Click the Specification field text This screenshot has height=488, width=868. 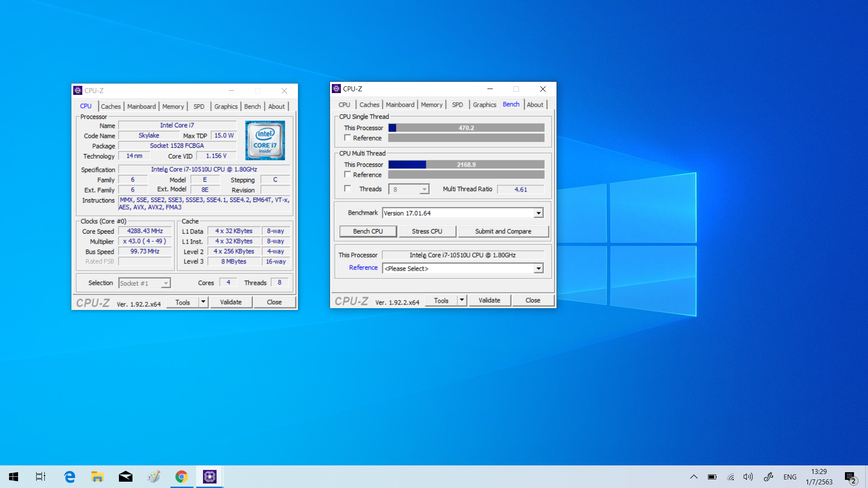coord(204,169)
